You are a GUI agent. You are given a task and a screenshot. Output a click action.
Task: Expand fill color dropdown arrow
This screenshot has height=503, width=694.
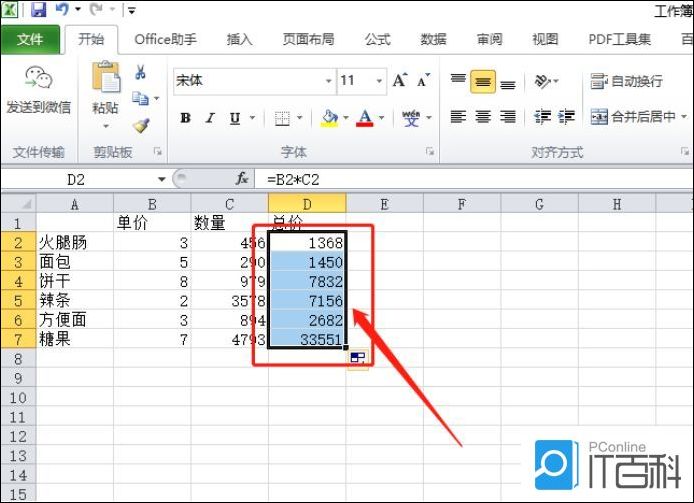(346, 118)
